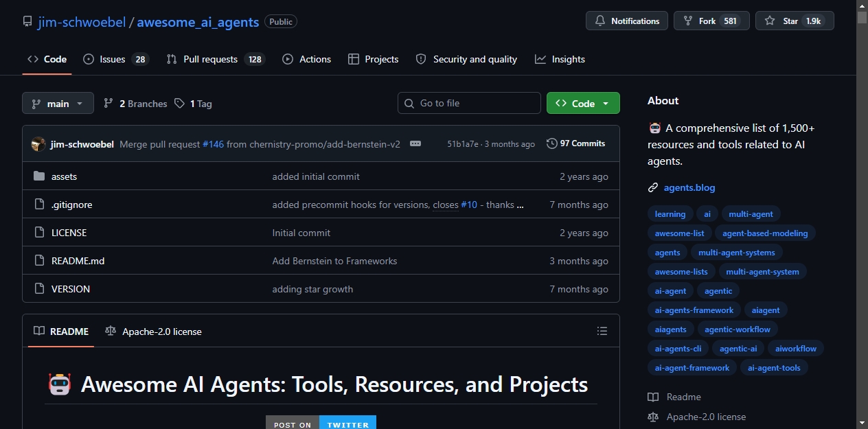The width and height of the screenshot is (868, 429).
Task: Open the assets folder
Action: click(64, 176)
